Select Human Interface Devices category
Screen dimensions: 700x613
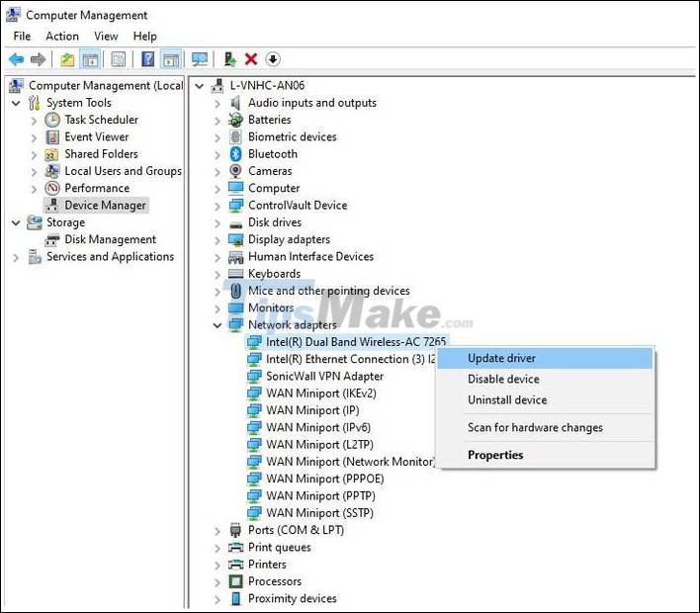click(310, 257)
